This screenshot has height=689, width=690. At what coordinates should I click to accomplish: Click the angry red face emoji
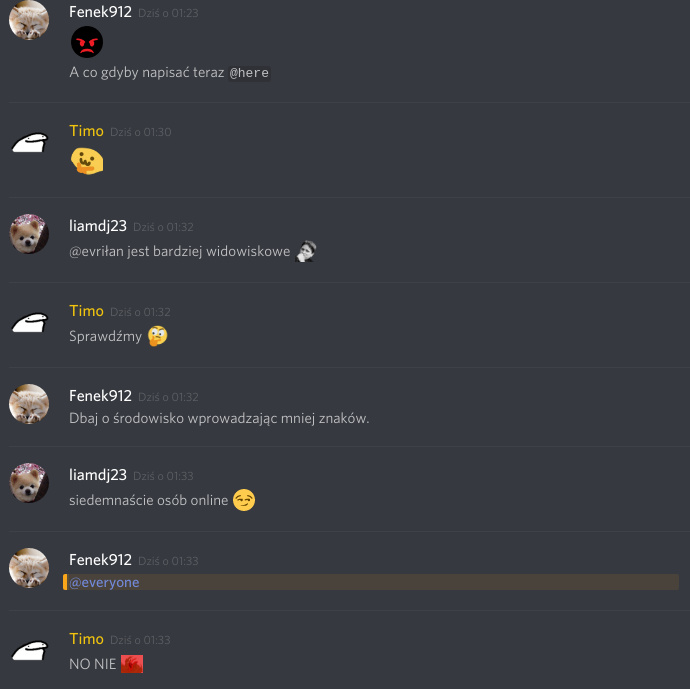87,42
